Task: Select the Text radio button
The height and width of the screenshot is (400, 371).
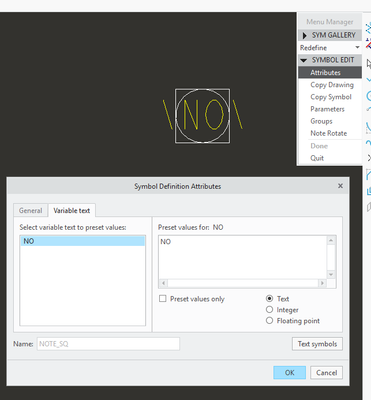Action: (x=269, y=298)
